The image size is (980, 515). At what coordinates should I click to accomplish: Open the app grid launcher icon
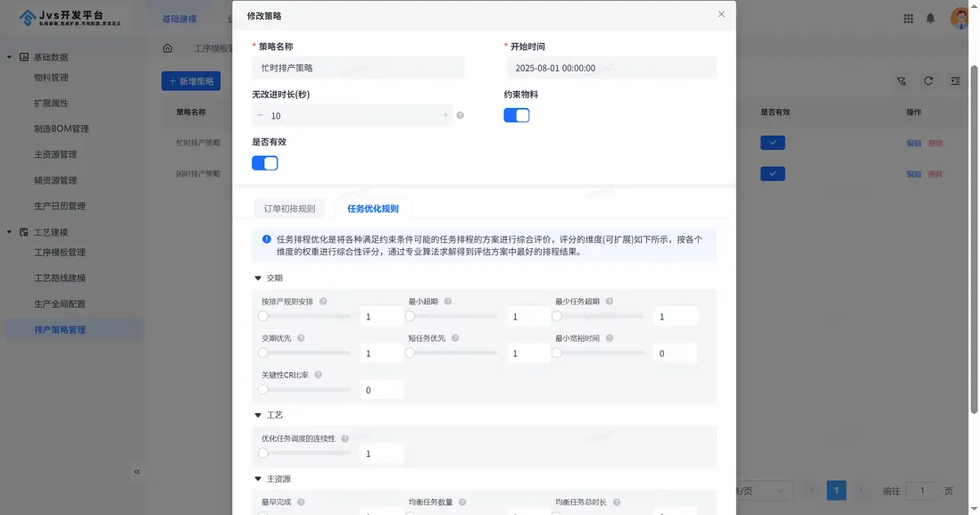tap(908, 18)
